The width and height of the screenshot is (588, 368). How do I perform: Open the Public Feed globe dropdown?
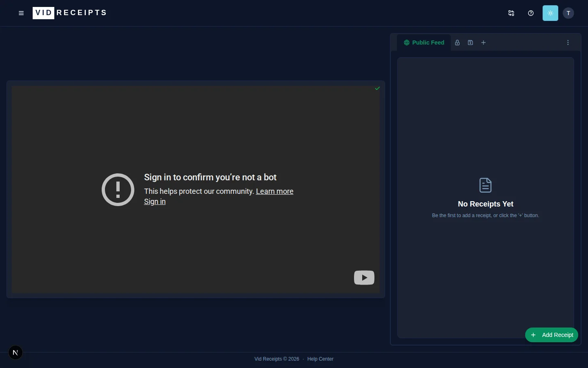click(x=407, y=43)
